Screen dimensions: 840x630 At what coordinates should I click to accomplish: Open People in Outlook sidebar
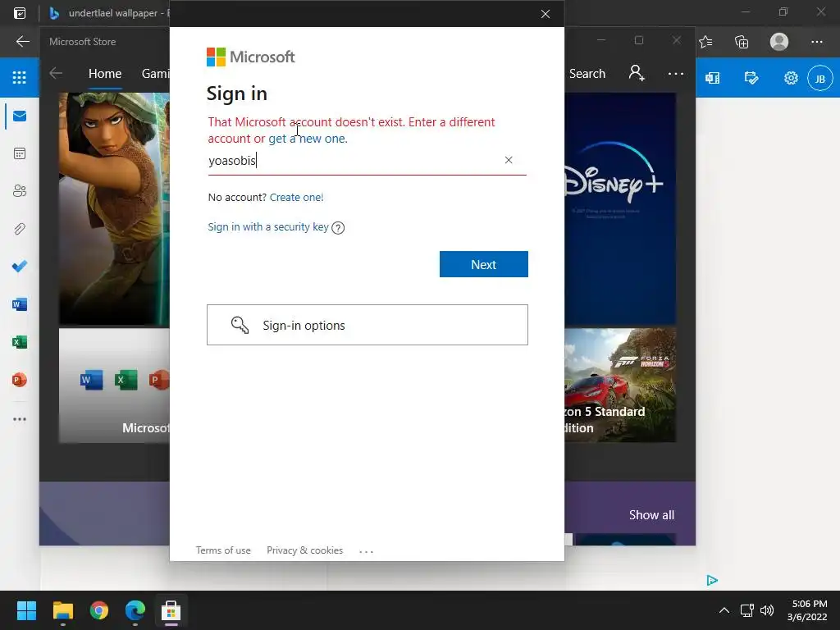point(20,191)
